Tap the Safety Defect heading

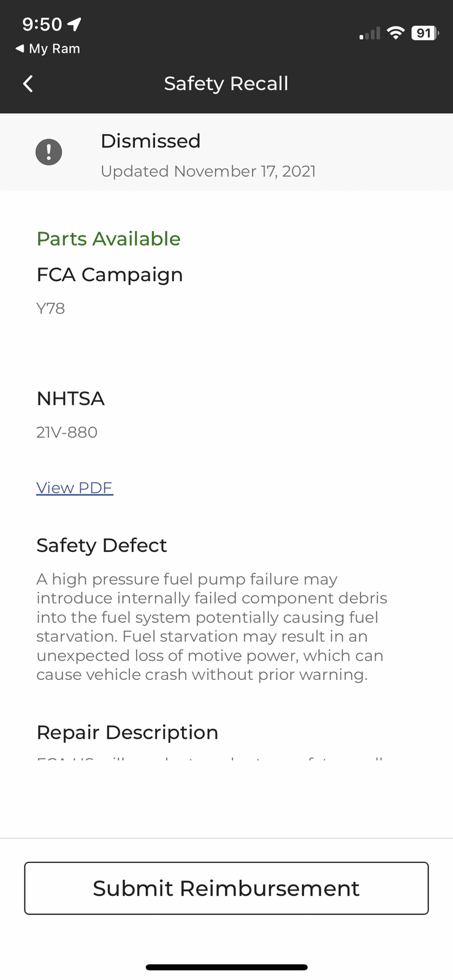(102, 545)
